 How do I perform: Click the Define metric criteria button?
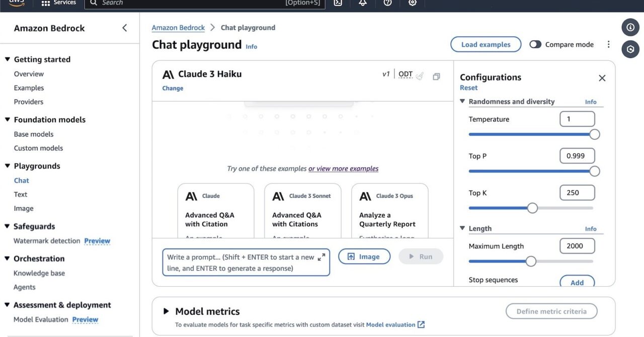click(551, 311)
